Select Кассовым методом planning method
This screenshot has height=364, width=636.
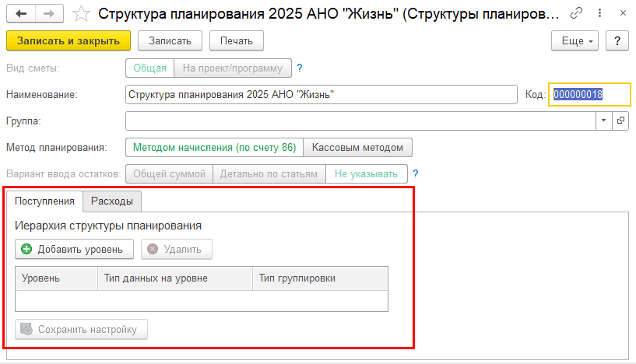point(357,147)
